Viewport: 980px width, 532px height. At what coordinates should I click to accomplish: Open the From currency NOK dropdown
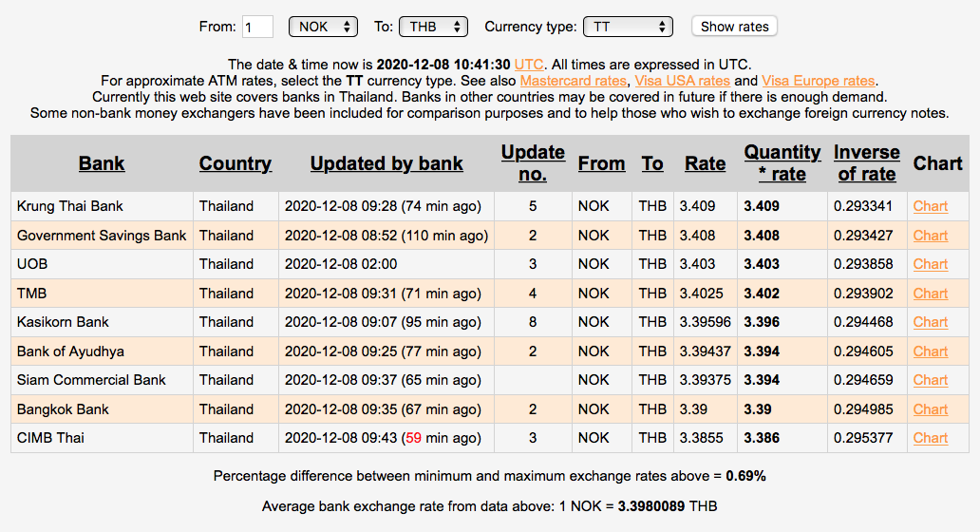point(322,27)
